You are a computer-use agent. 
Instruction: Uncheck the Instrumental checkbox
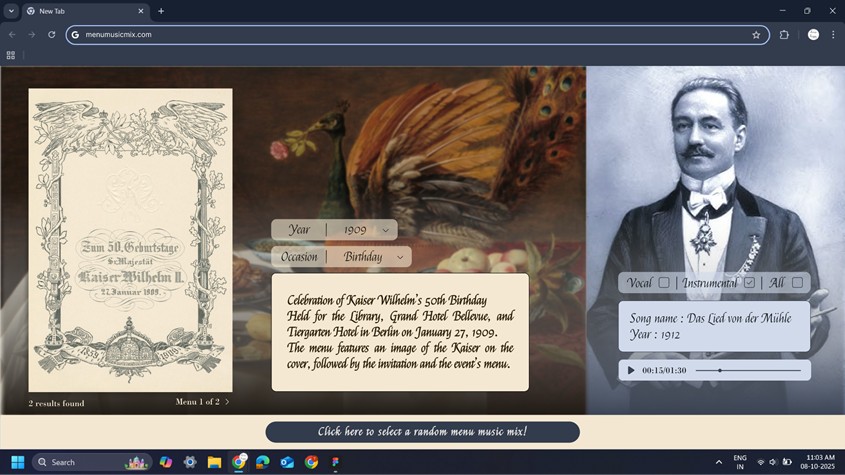click(749, 283)
